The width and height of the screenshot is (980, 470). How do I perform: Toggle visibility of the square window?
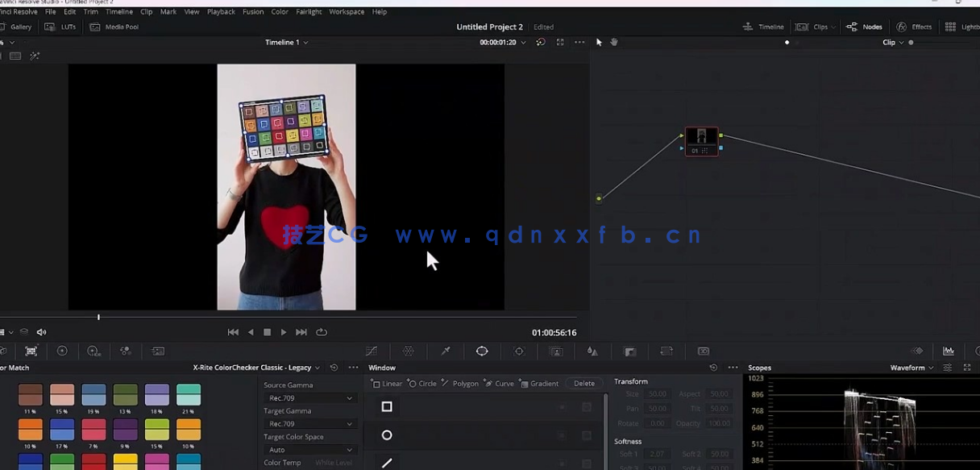562,407
